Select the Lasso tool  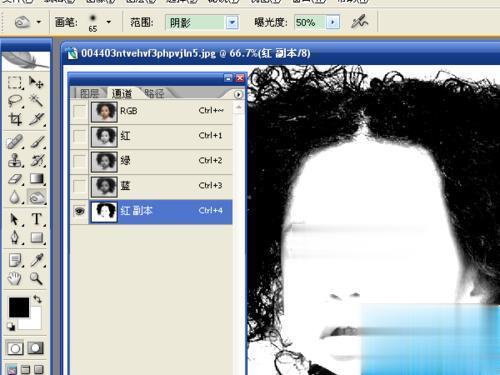[x=15, y=101]
